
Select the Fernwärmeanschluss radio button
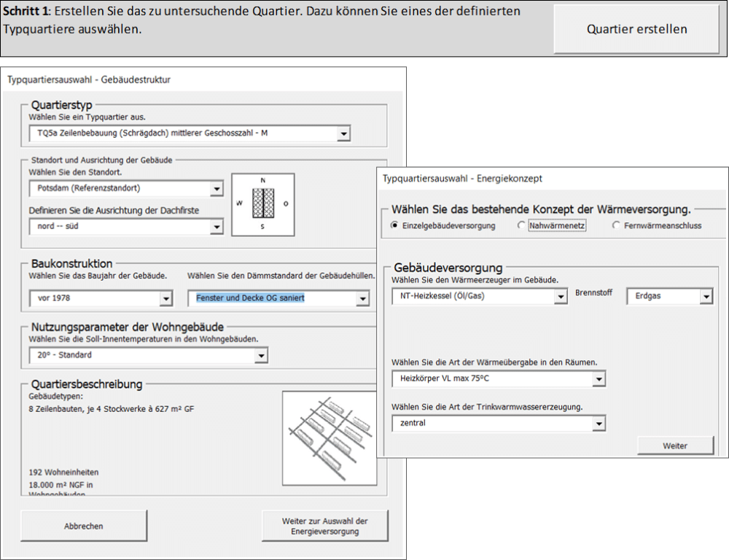tap(616, 225)
